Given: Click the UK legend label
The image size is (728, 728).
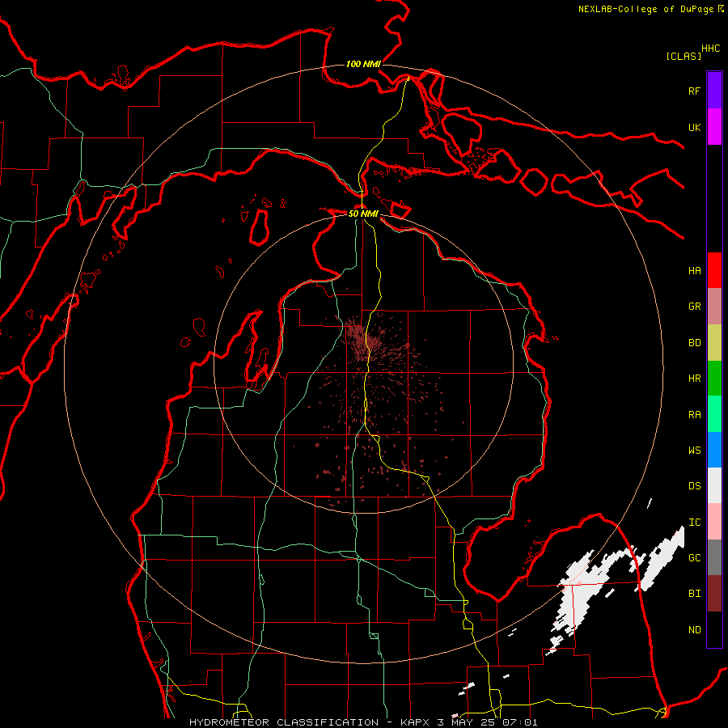Looking at the screenshot, I should 694,127.
